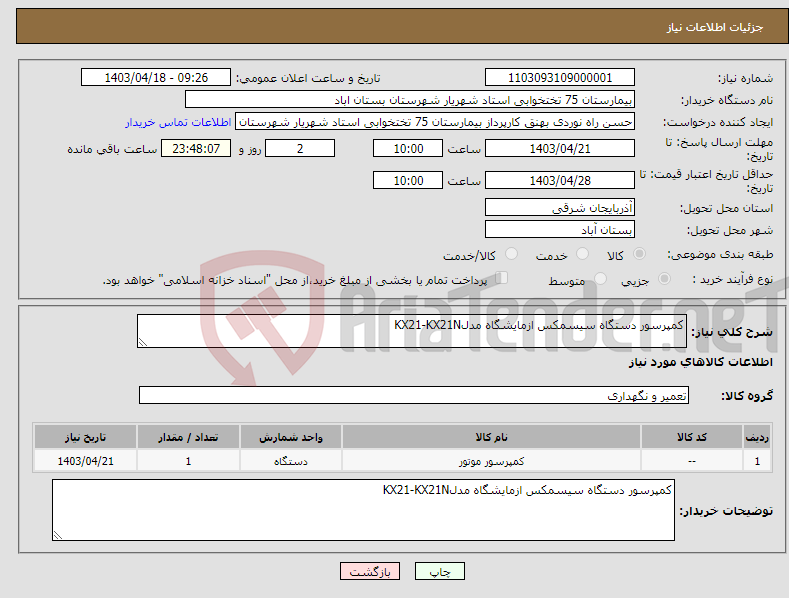Click the response deadline date 1403/04/21 field
The image size is (789, 598).
pyautogui.click(x=560, y=148)
